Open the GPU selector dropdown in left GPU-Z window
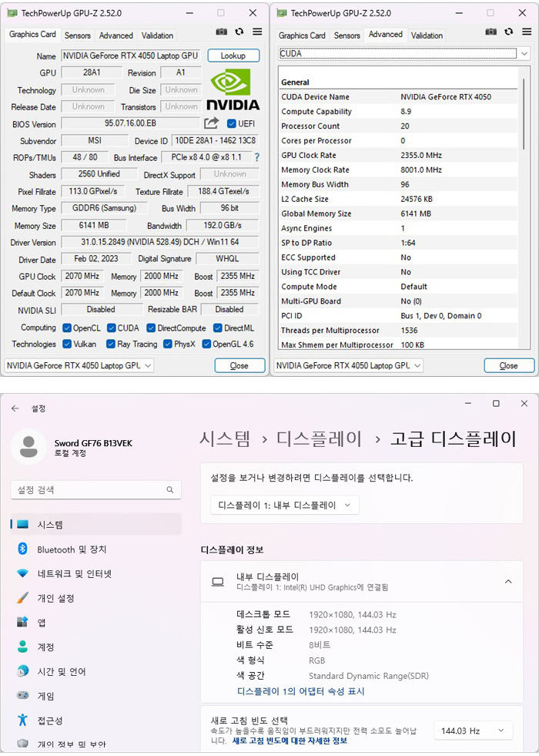Screen dimensions: 539x756 click(x=79, y=365)
